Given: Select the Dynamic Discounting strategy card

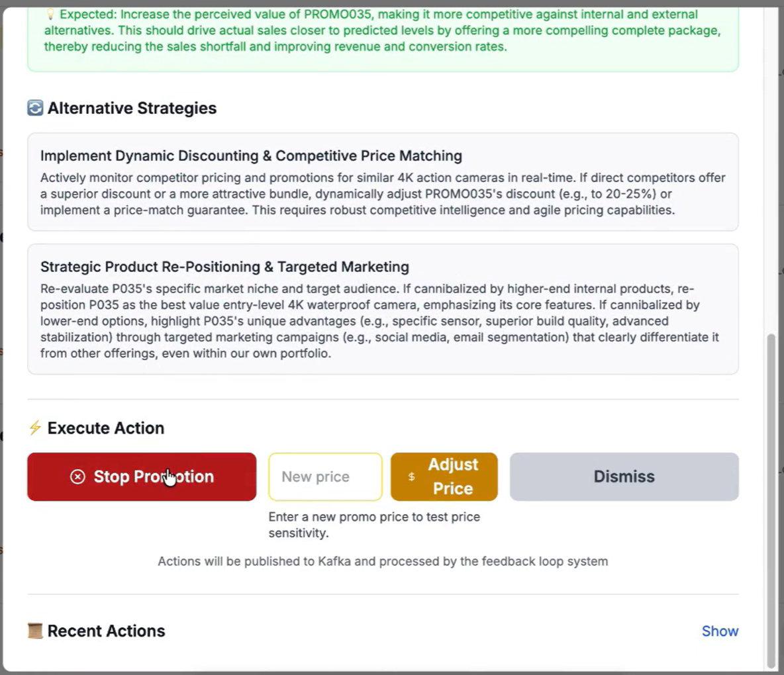Looking at the screenshot, I should pos(383,181).
